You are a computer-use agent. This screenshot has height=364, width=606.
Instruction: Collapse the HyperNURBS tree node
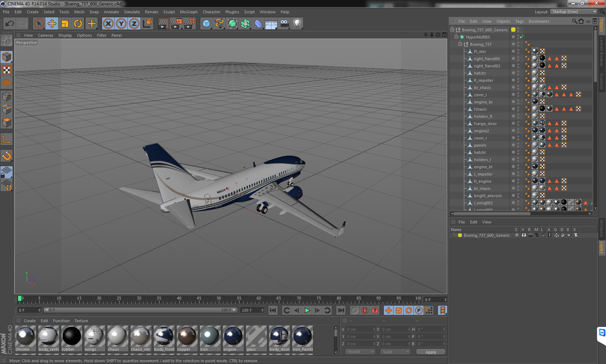click(456, 37)
